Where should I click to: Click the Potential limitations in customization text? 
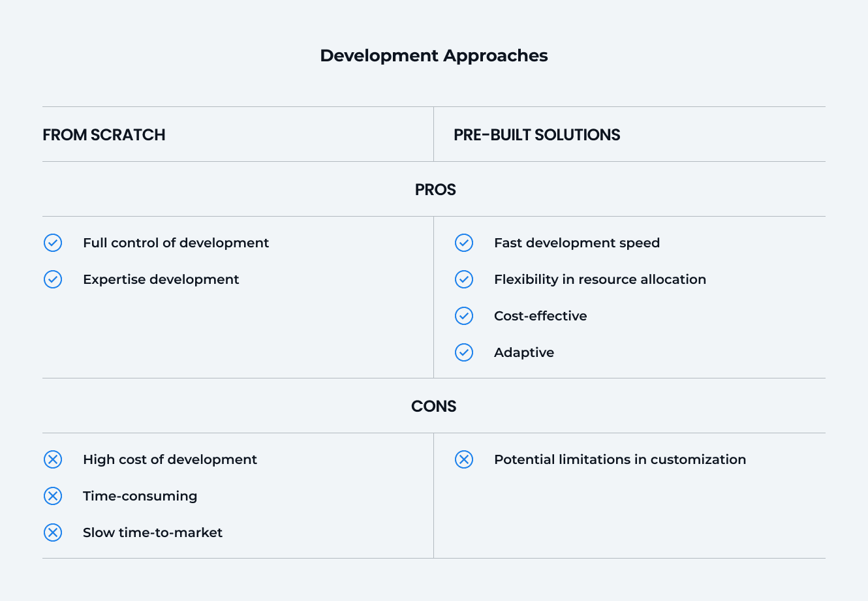[619, 459]
